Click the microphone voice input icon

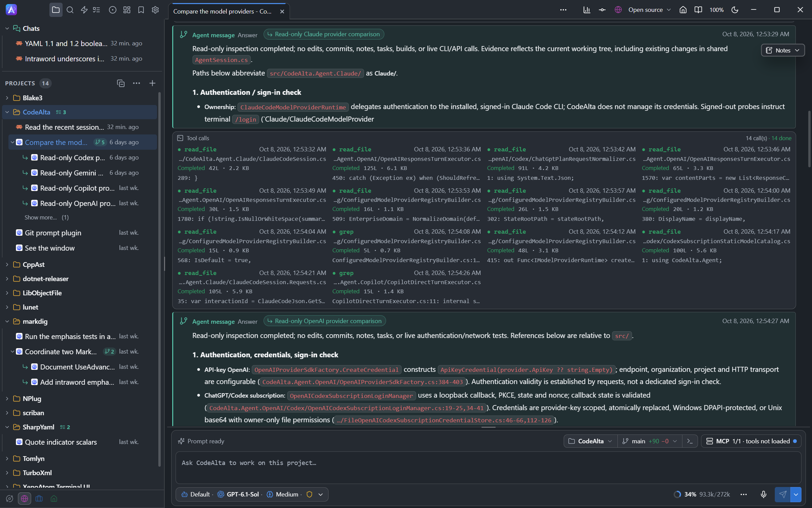click(764, 494)
